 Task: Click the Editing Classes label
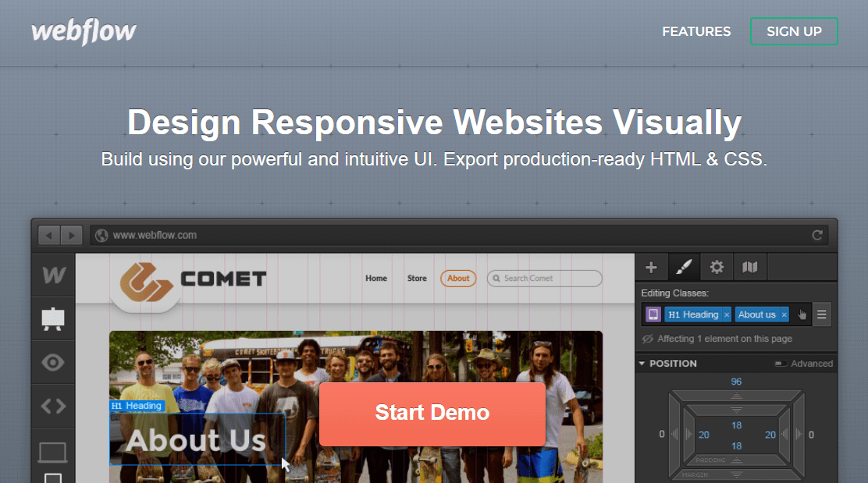(x=674, y=293)
